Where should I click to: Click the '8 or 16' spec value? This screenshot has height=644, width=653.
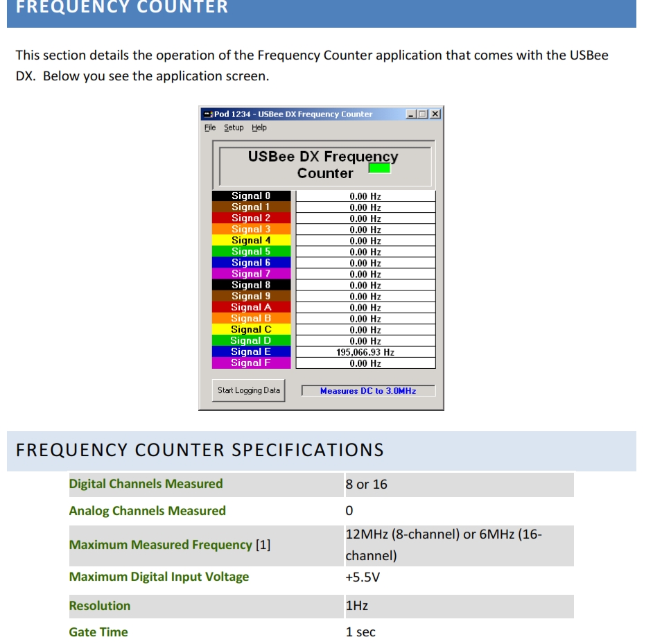tap(367, 484)
